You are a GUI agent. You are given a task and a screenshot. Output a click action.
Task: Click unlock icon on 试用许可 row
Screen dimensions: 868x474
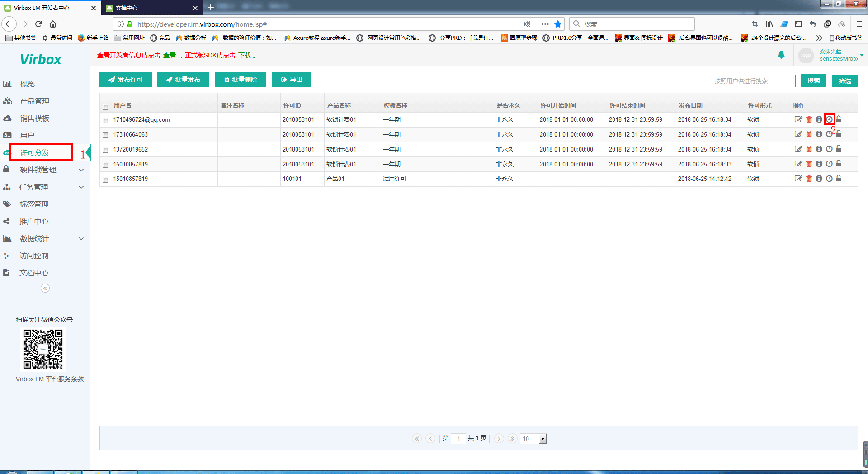click(839, 178)
